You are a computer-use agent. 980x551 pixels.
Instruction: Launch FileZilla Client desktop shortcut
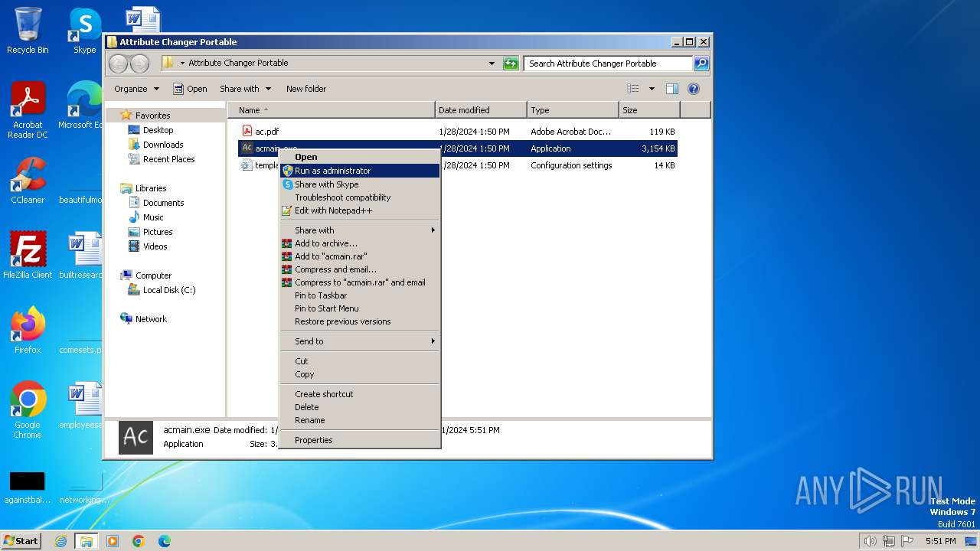click(28, 255)
